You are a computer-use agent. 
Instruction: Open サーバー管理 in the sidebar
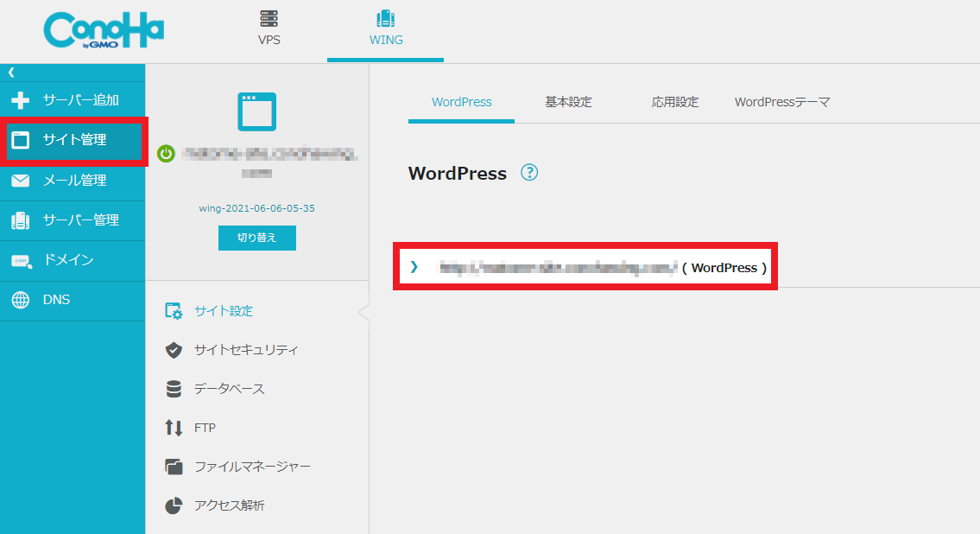click(73, 220)
